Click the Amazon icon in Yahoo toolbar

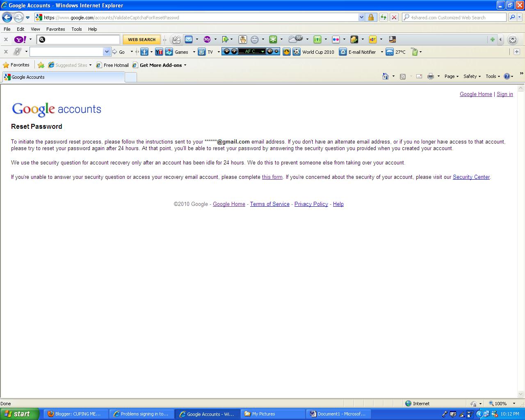tap(393, 39)
